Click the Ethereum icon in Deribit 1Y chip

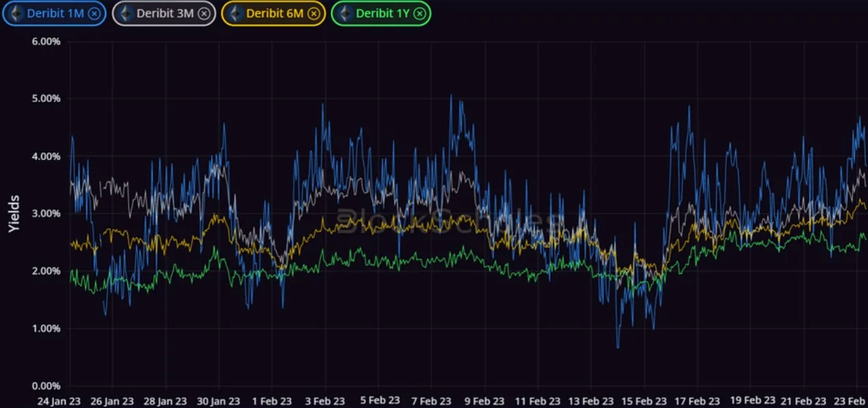point(345,13)
